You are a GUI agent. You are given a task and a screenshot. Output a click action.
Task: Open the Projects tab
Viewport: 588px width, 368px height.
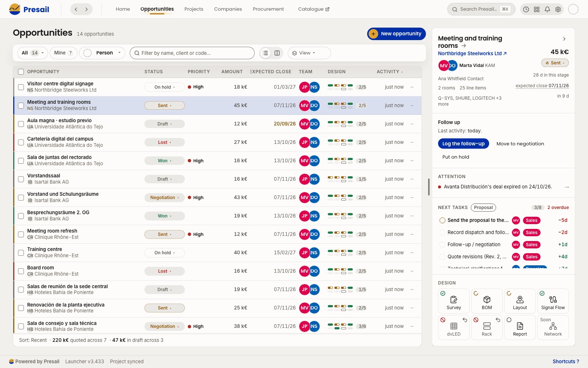(194, 9)
